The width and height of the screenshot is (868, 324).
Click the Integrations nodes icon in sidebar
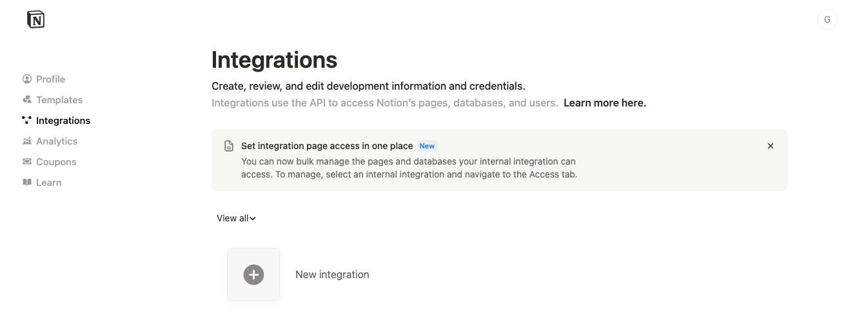27,120
